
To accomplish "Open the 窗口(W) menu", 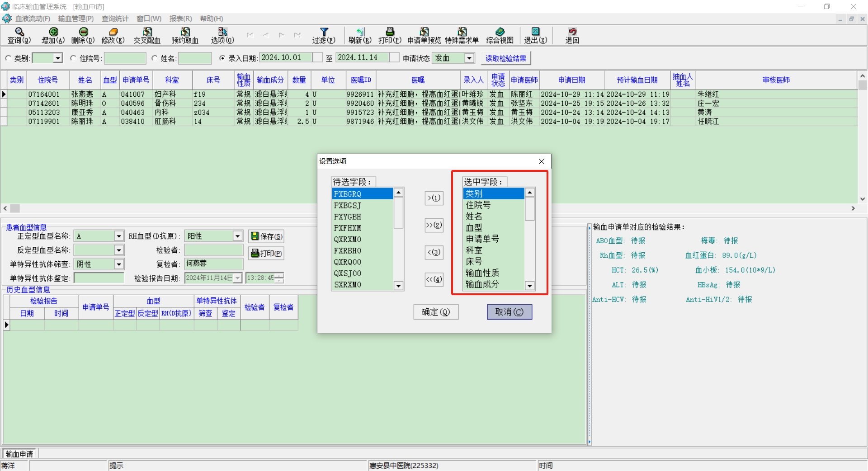I will (x=149, y=19).
